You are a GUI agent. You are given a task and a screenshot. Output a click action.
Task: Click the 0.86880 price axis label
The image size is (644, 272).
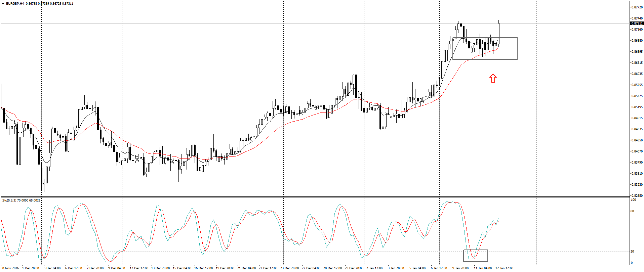(x=637, y=41)
